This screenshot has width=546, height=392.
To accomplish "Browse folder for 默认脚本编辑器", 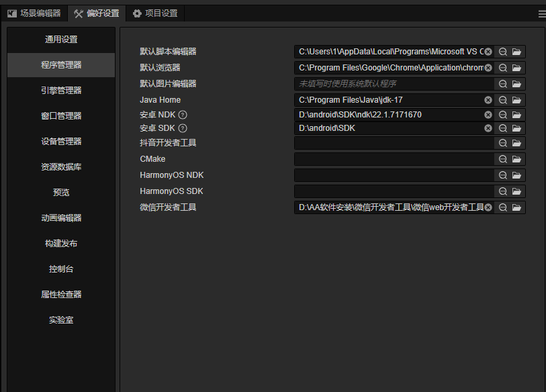I will pos(516,52).
